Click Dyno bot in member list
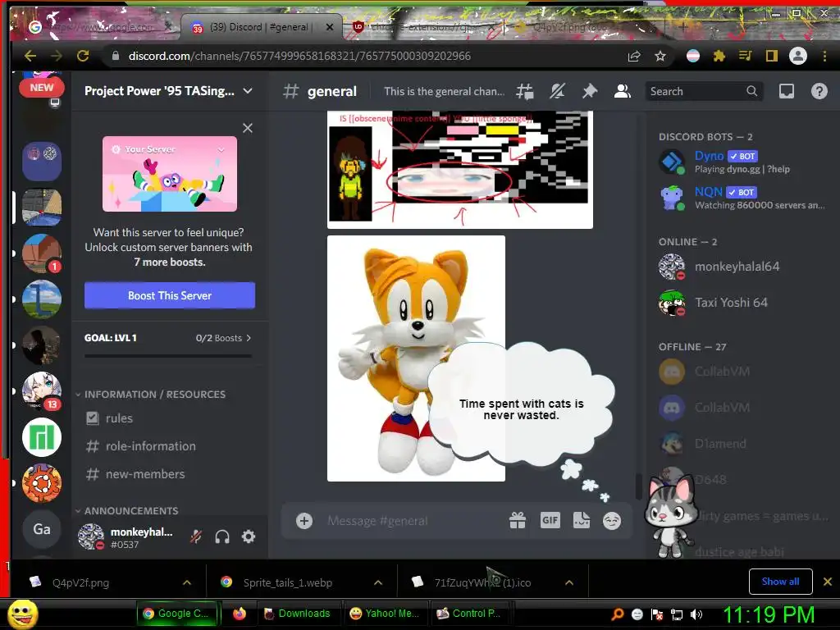 coord(742,162)
